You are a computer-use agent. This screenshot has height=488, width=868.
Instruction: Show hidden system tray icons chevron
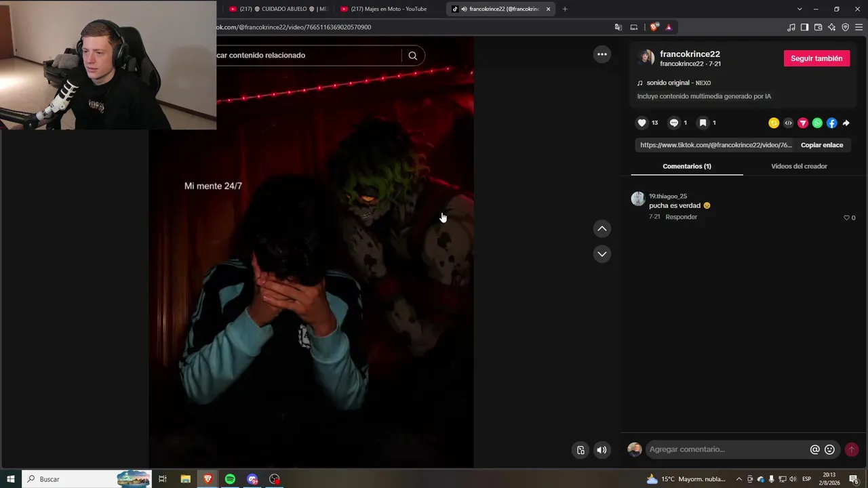pos(738,479)
